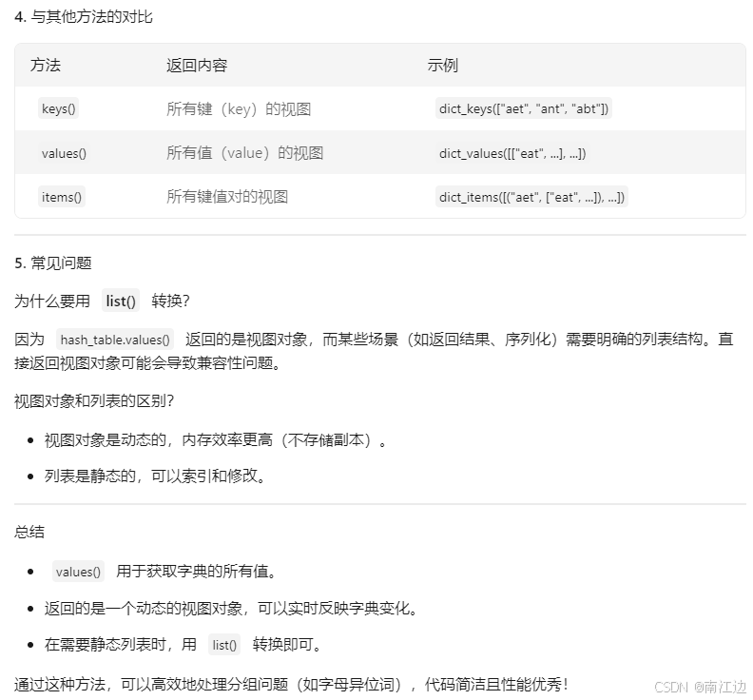This screenshot has height=700, width=753.
Task: Click the text '用于获取字典的所有值。'
Action: pos(197,572)
